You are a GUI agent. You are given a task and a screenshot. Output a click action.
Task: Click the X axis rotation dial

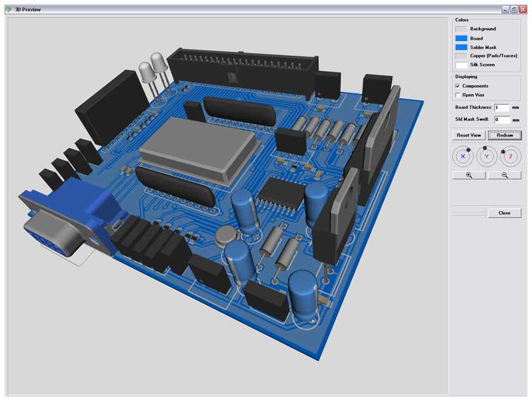(x=463, y=157)
